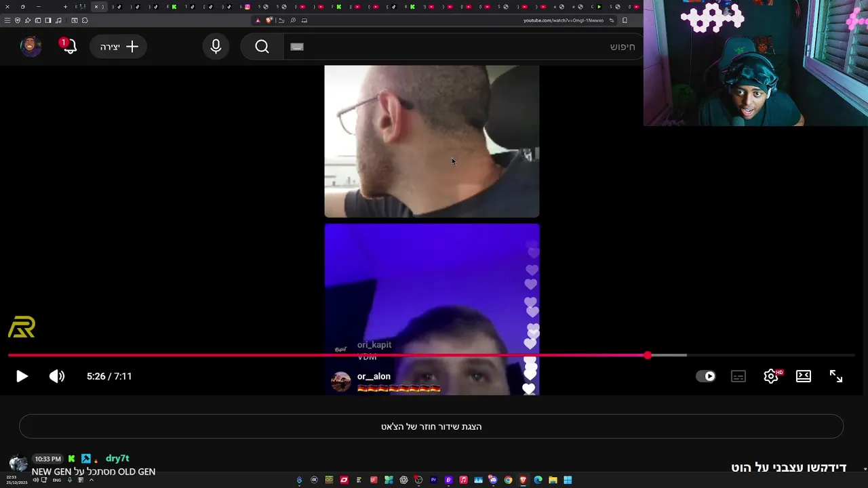
Task: Click the search magnifier button
Action: tap(262, 46)
